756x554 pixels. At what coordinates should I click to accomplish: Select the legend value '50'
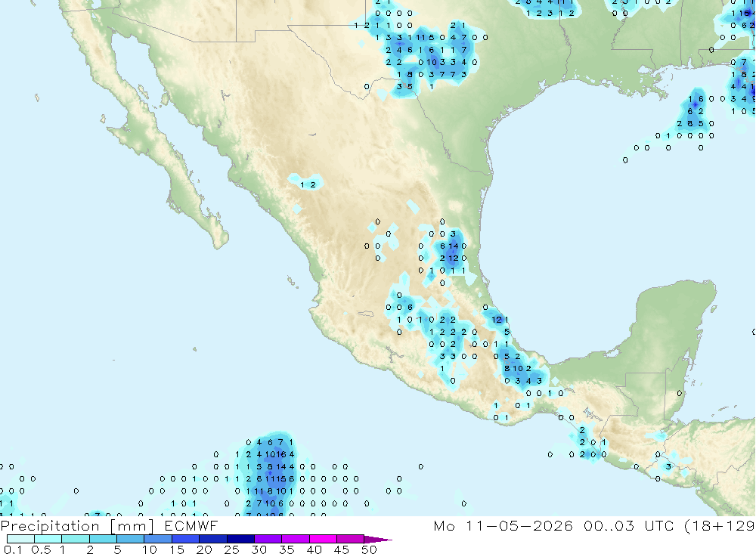click(x=369, y=549)
